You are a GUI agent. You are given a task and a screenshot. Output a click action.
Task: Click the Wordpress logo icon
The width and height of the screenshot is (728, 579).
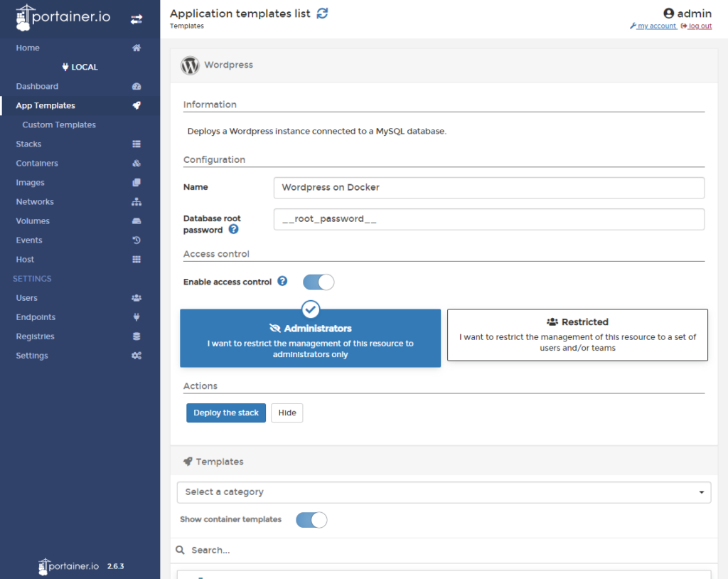click(190, 65)
